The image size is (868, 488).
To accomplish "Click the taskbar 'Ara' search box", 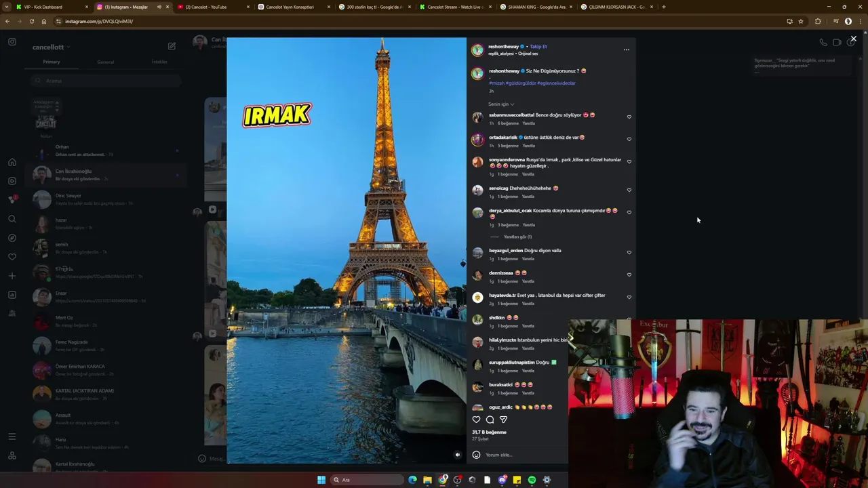I will (366, 480).
